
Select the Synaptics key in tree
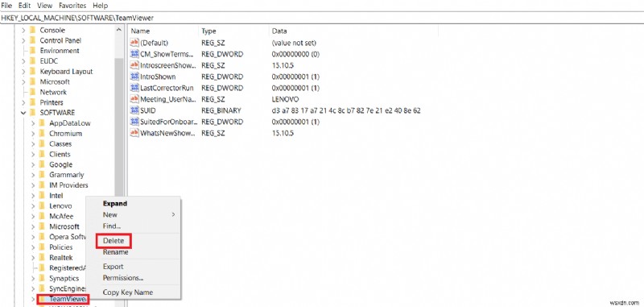click(x=64, y=278)
